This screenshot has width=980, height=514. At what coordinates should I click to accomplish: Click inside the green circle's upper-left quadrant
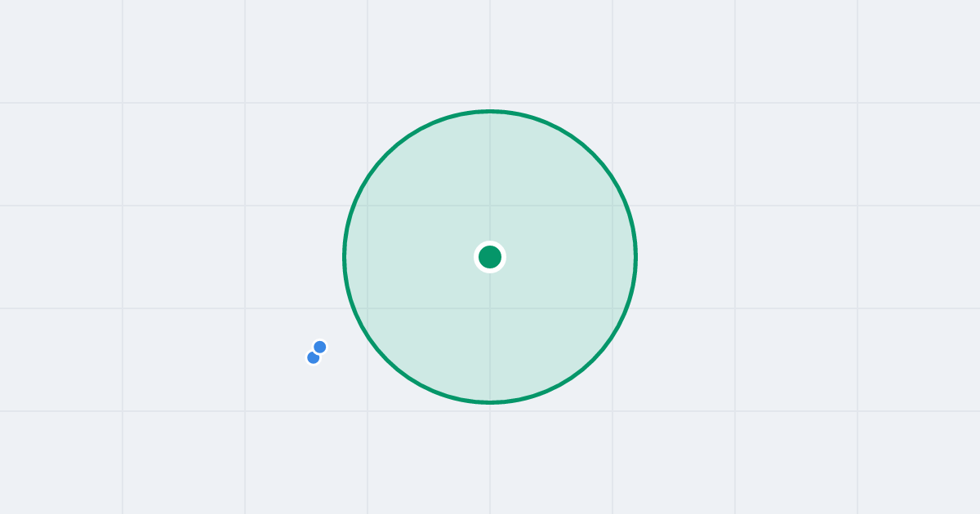point(425,192)
